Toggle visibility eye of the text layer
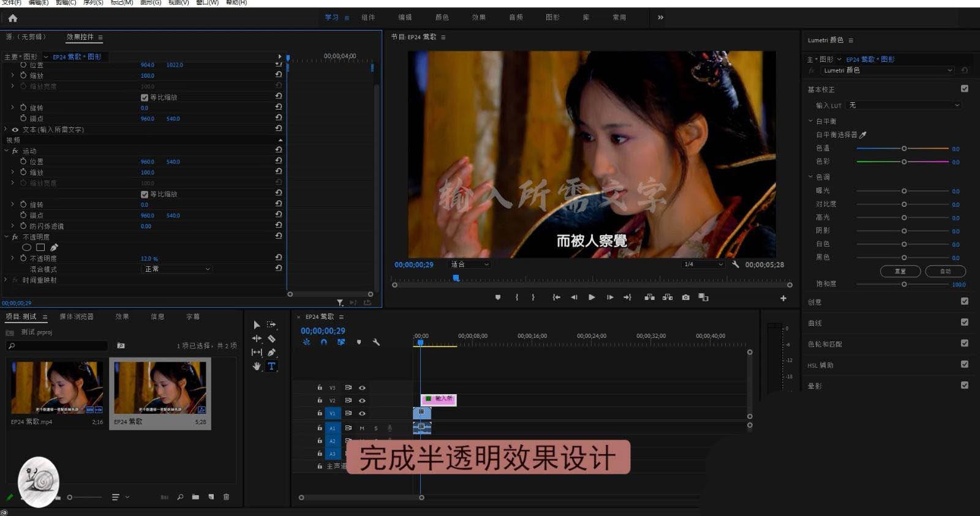Screen dimensions: 980x516 15,130
